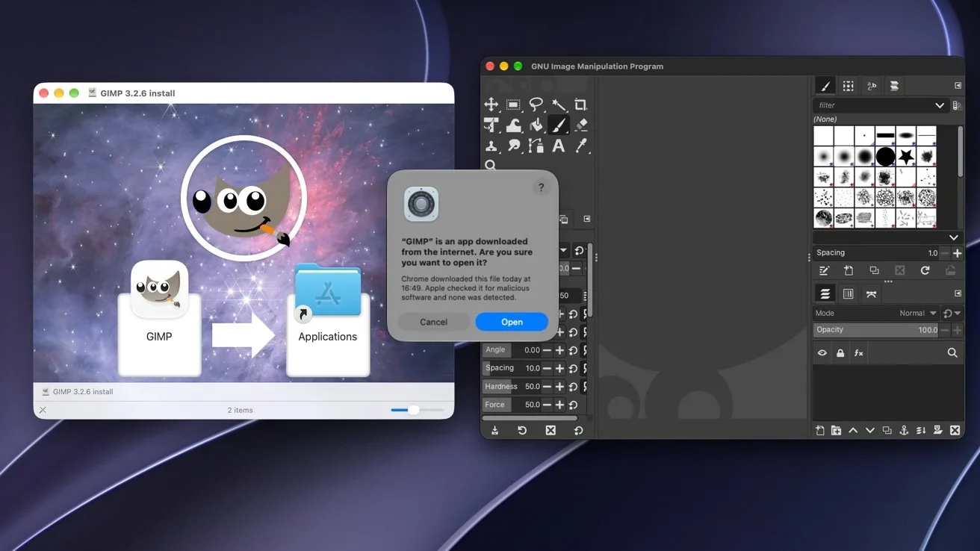The width and height of the screenshot is (980, 551).
Task: Switch to the Paths tab in layers dock
Action: click(x=871, y=293)
